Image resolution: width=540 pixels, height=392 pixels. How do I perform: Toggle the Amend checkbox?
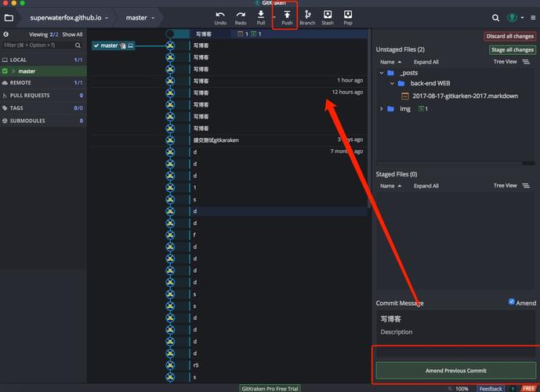[512, 302]
